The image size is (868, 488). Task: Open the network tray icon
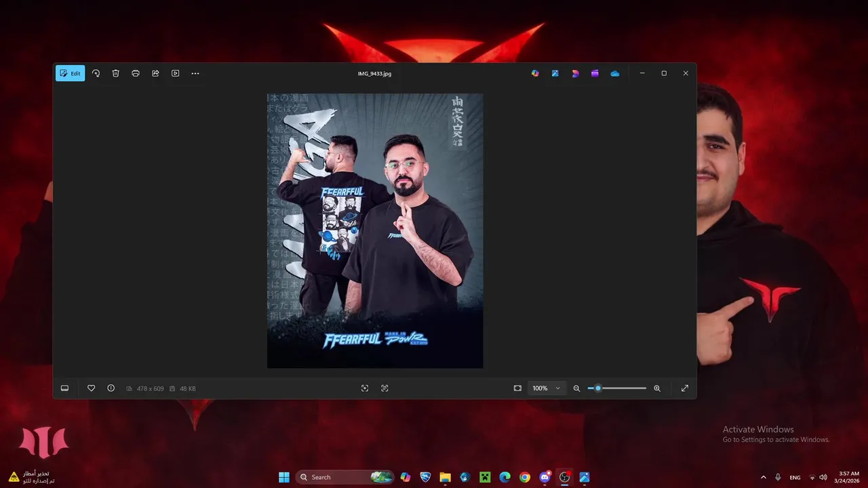point(812,477)
